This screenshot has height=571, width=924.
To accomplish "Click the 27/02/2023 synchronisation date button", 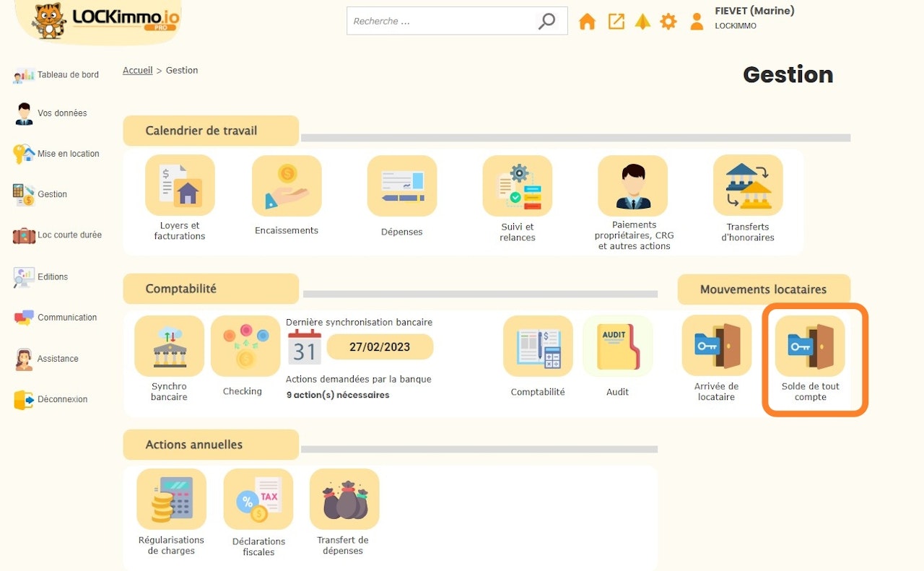I will point(380,346).
